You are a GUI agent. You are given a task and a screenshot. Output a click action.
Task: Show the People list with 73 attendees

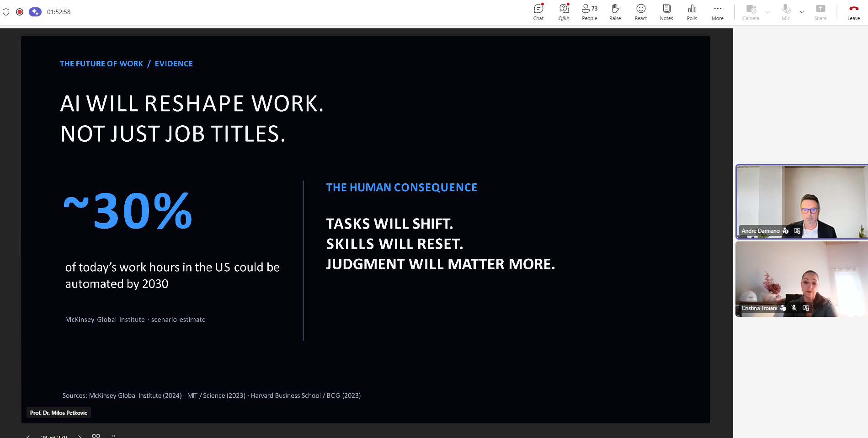(x=590, y=12)
